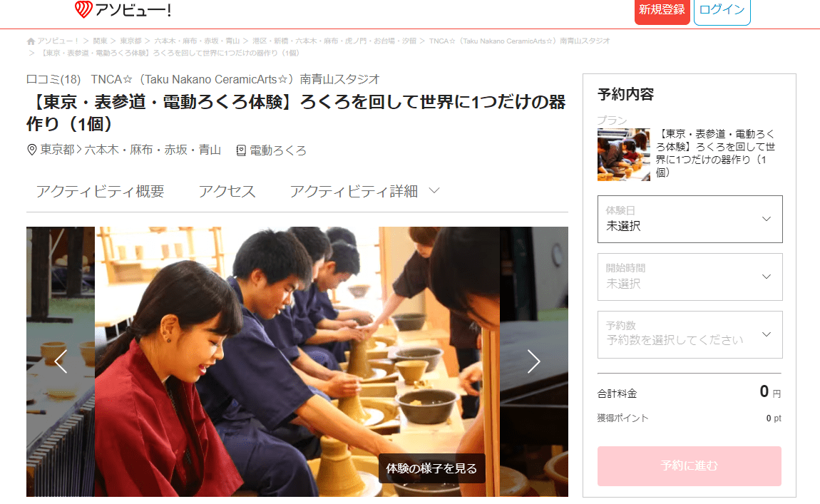Open the 開始時間 start time dropdown
The width and height of the screenshot is (820, 504).
click(x=690, y=277)
